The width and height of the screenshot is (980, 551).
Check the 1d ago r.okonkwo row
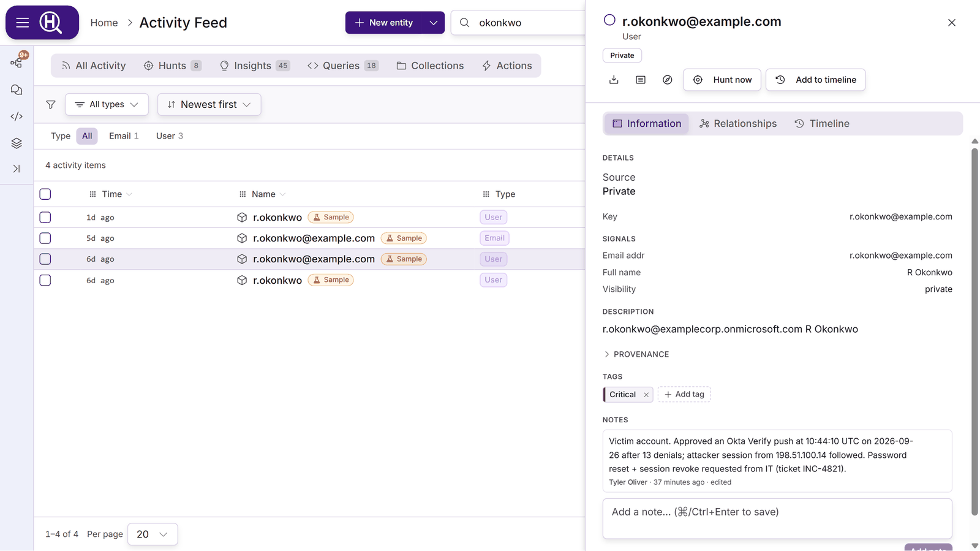click(45, 218)
